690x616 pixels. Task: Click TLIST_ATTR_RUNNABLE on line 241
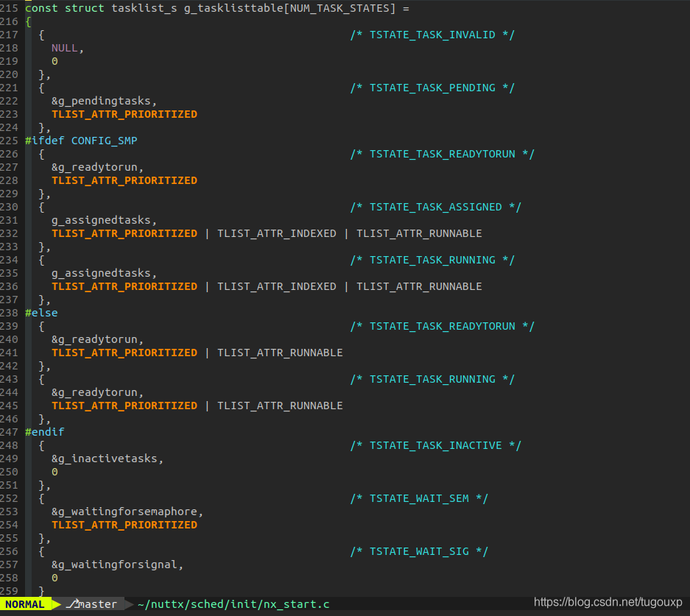[280, 353]
